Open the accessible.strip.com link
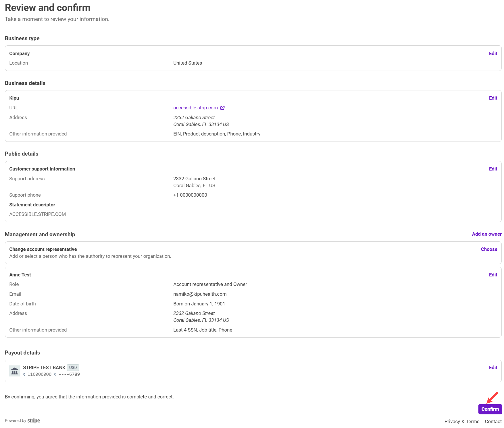This screenshot has height=428, width=504. (195, 108)
